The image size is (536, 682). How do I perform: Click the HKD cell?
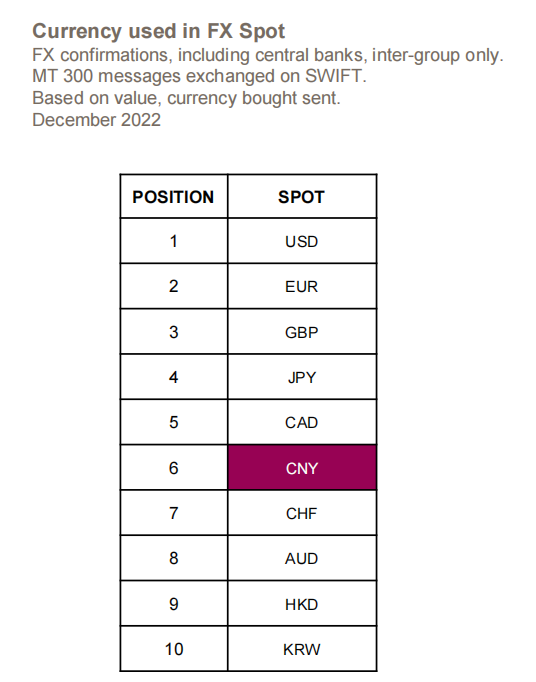(x=302, y=604)
